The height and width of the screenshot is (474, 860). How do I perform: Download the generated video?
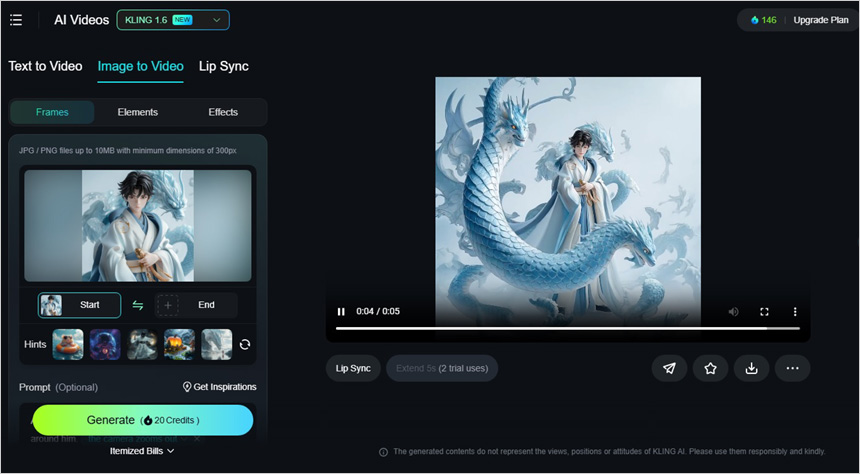click(x=751, y=368)
